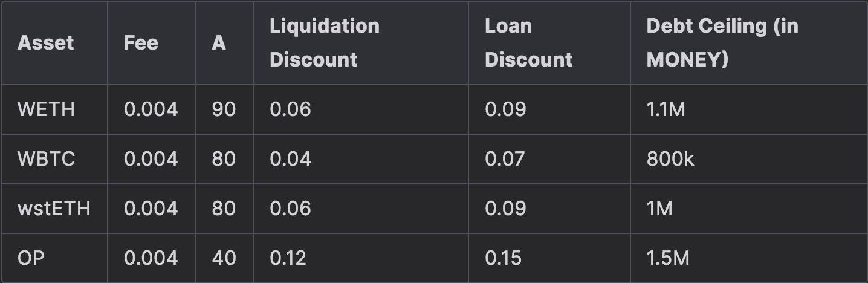Click the Debt Ceiling column header
This screenshot has width=868, height=283.
pyautogui.click(x=722, y=43)
